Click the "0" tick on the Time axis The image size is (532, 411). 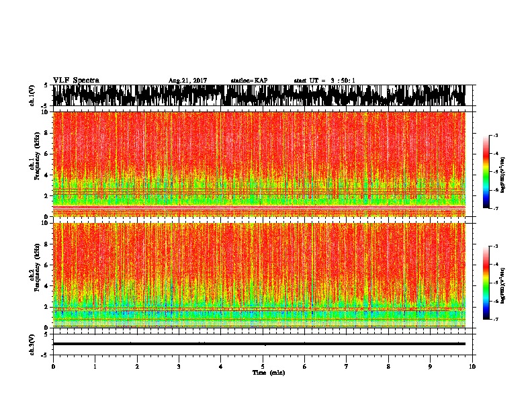53,367
